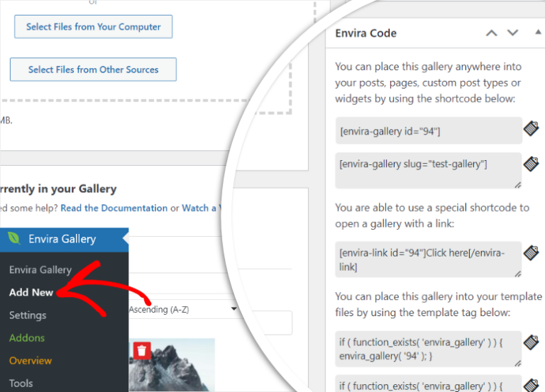Click the red trash icon on mountain image

142,351
